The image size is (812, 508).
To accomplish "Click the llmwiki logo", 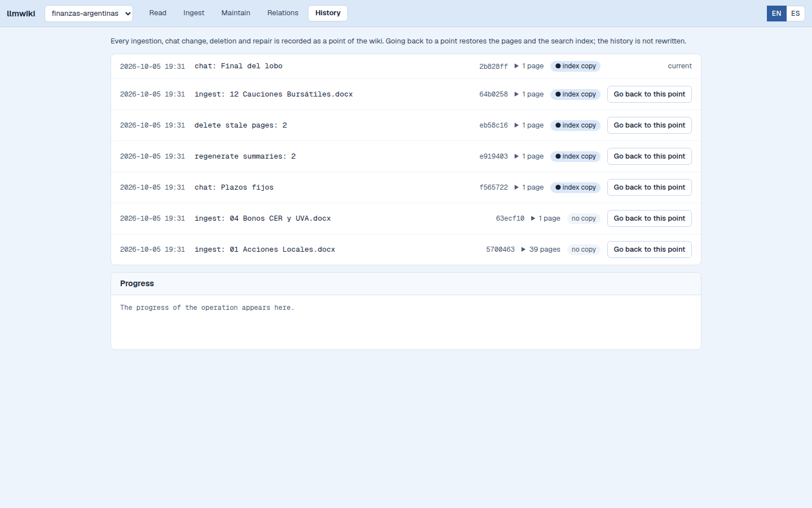I will pos(21,14).
